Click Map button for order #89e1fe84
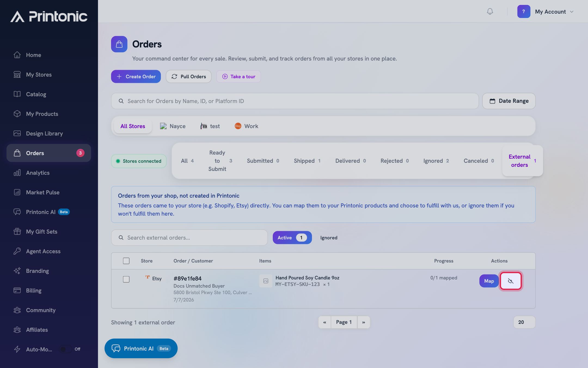 click(489, 281)
